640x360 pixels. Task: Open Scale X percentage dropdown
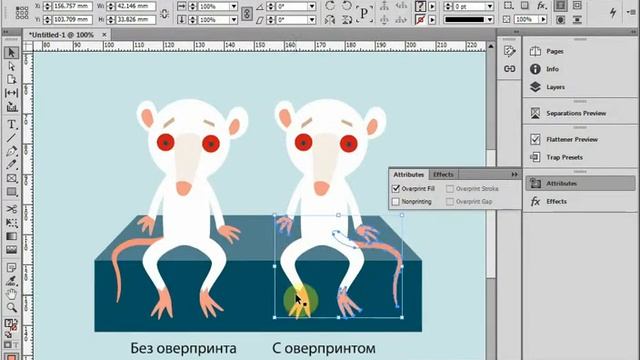coord(234,7)
